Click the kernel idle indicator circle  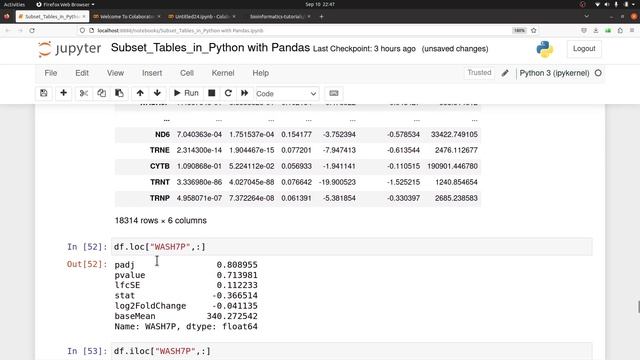pos(598,73)
